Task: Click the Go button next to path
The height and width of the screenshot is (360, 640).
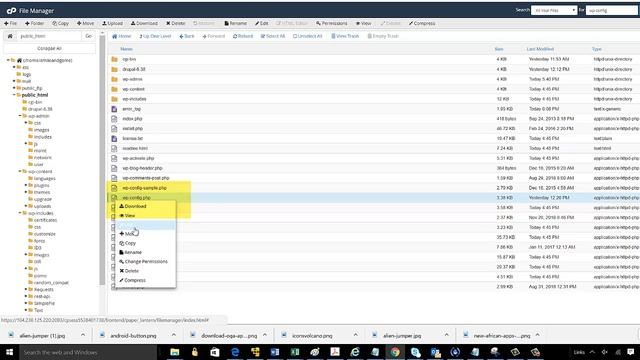Action: click(x=89, y=36)
